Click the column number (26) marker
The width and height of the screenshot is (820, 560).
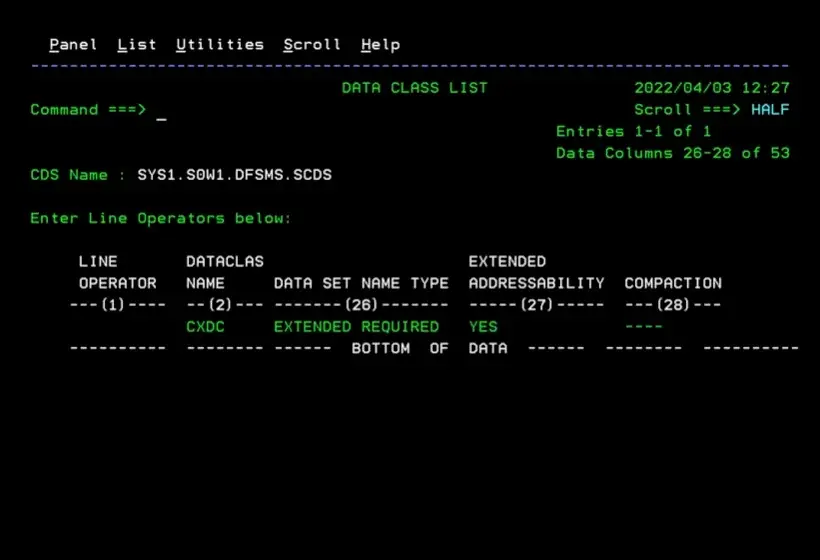point(361,305)
